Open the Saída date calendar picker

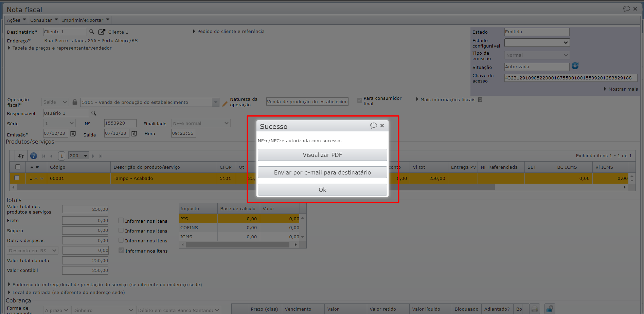(134, 133)
